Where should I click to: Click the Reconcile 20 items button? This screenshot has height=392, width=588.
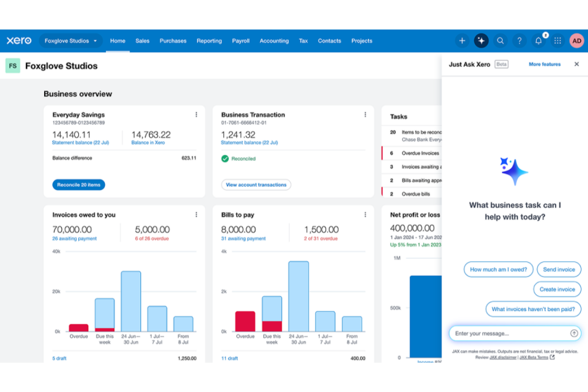tap(78, 184)
